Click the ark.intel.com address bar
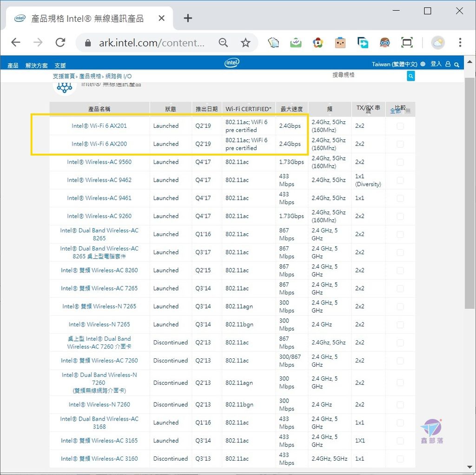Image resolution: width=476 pixels, height=475 pixels. click(x=152, y=43)
